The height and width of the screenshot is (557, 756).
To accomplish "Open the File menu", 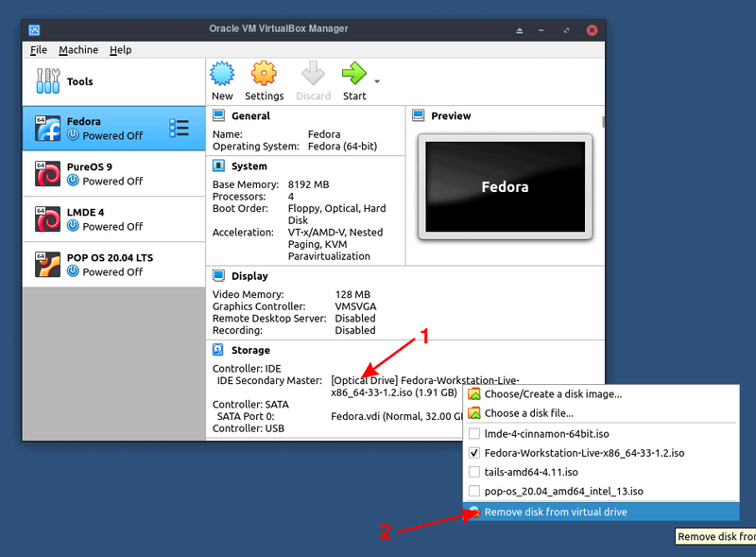I will (x=38, y=49).
